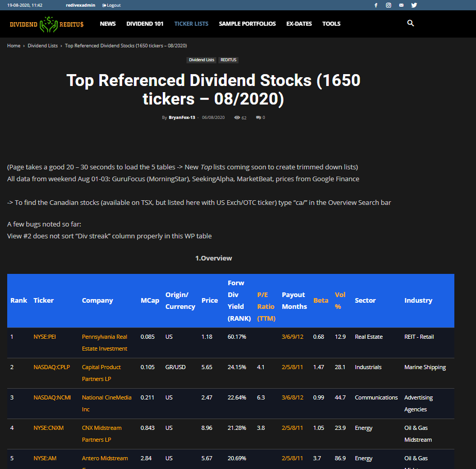This screenshot has height=469, width=476.
Task: Click the email envelope icon
Action: 401,5
